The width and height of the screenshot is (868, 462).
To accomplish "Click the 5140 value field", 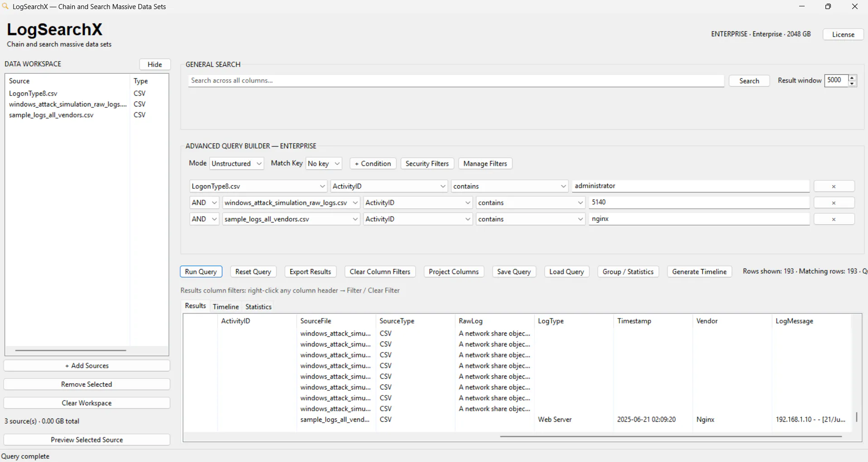I will point(699,202).
